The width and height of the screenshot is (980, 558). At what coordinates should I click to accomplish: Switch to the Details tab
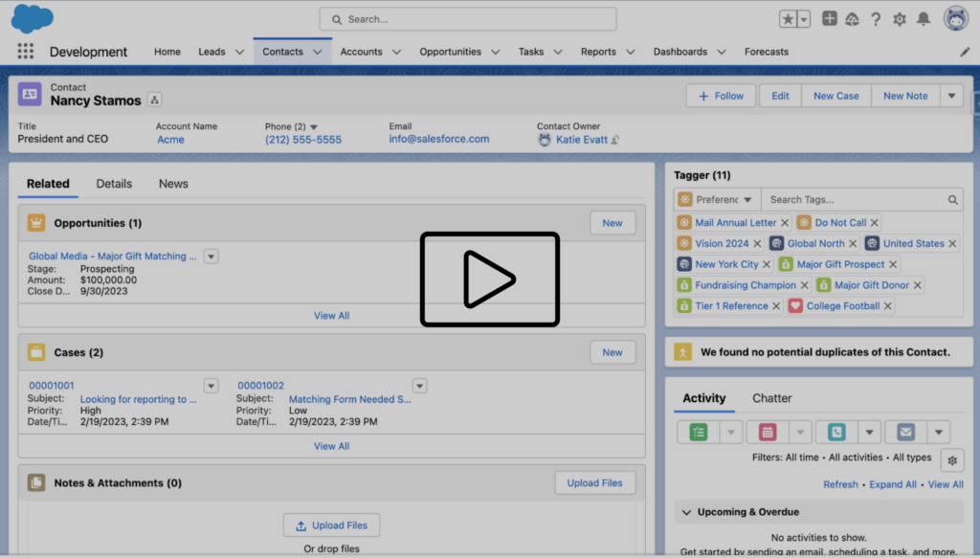click(114, 184)
